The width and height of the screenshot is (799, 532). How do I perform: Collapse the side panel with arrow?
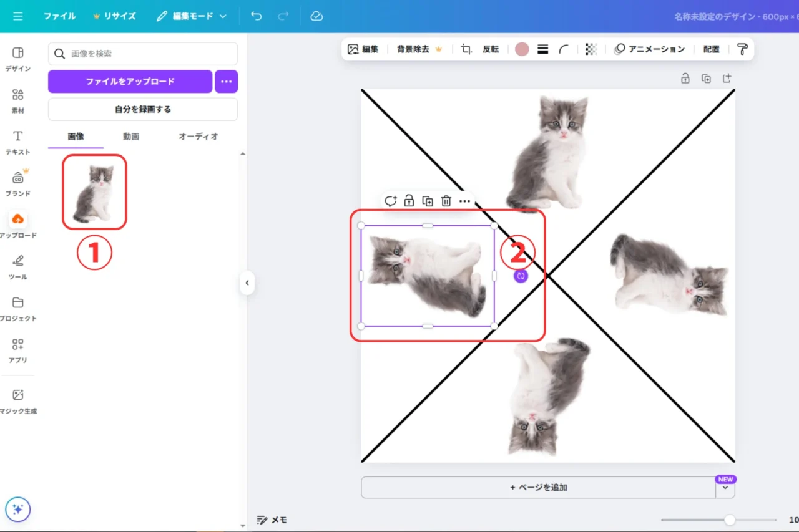click(x=247, y=283)
